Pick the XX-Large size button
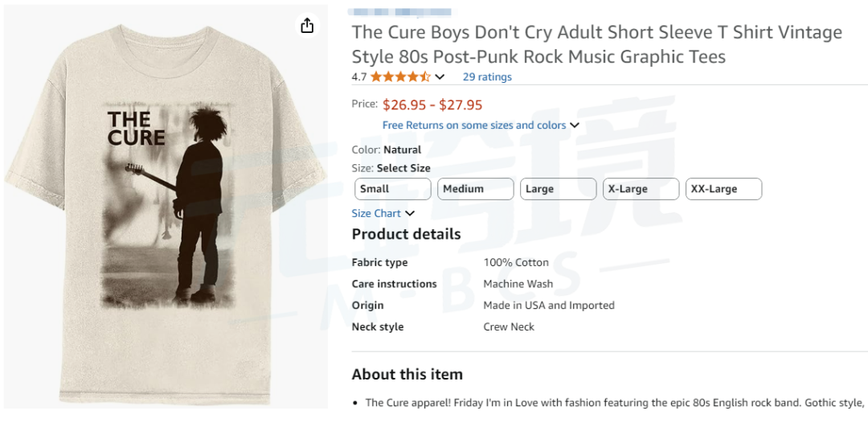Screen dimensions: 868x427 [723, 189]
